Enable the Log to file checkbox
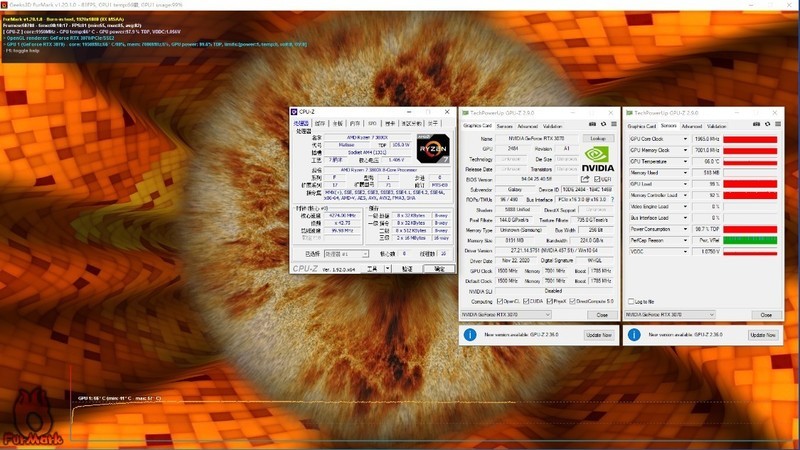Viewport: 800px width, 450px height. click(x=631, y=302)
